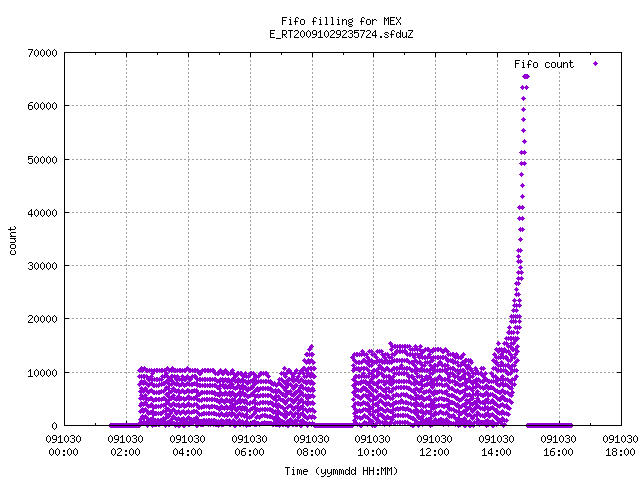Click the 30000 y-axis tick label

point(42,266)
